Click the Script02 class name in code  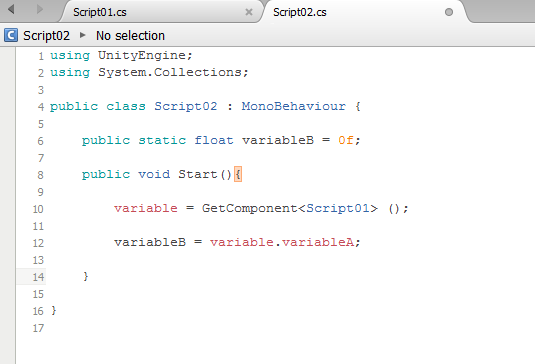click(x=186, y=106)
